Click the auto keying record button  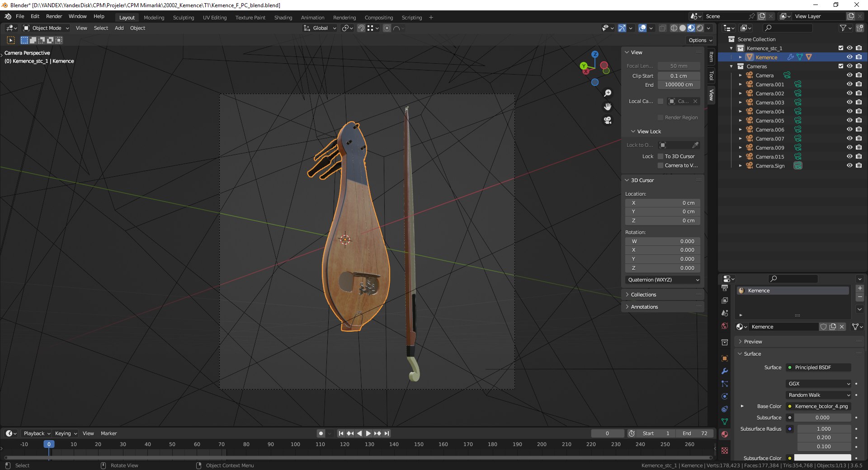[x=321, y=433]
